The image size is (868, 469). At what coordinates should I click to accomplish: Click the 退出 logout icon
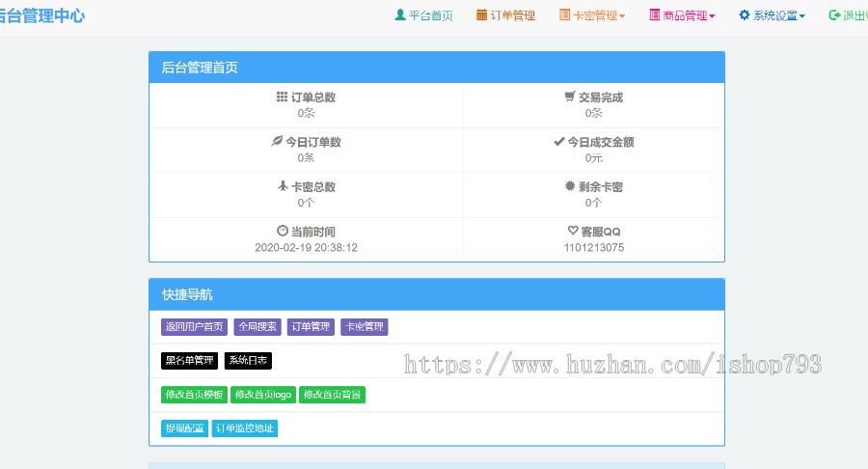click(x=834, y=15)
